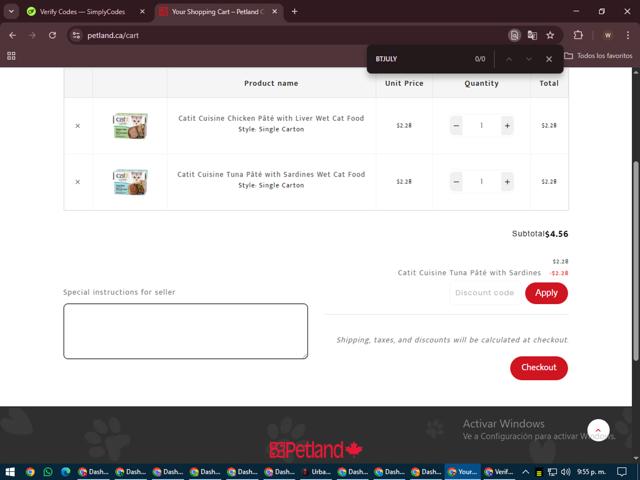Screen dimensions: 640x480
Task: Increase quantity of Chicken Pâté with Liver
Action: tap(507, 126)
